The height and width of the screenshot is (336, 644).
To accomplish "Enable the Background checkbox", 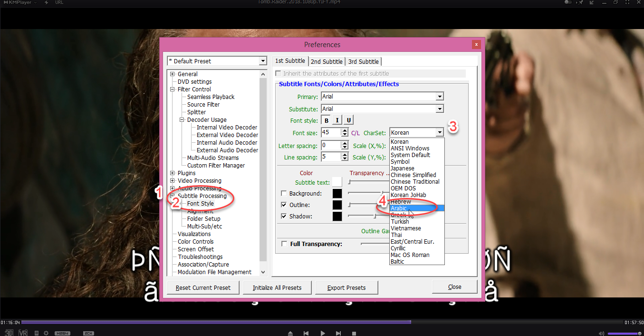I will pyautogui.click(x=284, y=194).
